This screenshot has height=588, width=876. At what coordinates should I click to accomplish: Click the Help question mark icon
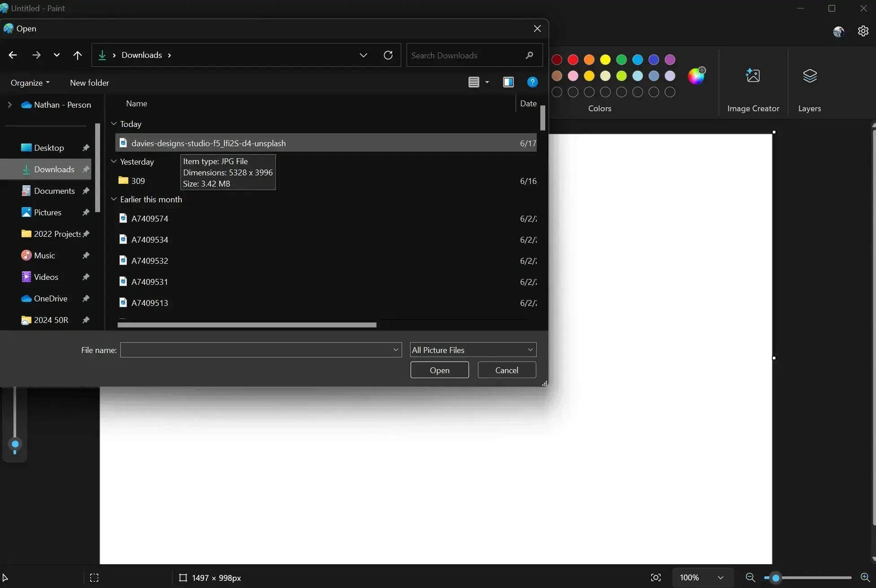[x=532, y=83]
